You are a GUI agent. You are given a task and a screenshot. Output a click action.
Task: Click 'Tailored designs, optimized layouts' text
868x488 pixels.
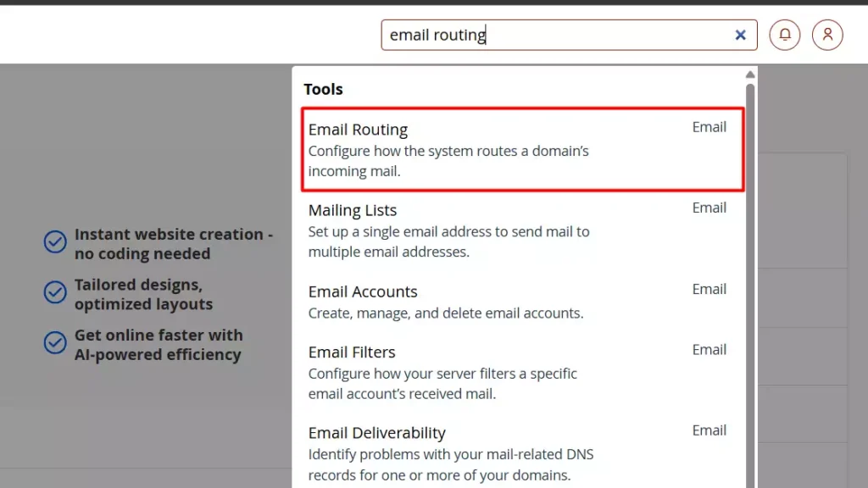(143, 294)
